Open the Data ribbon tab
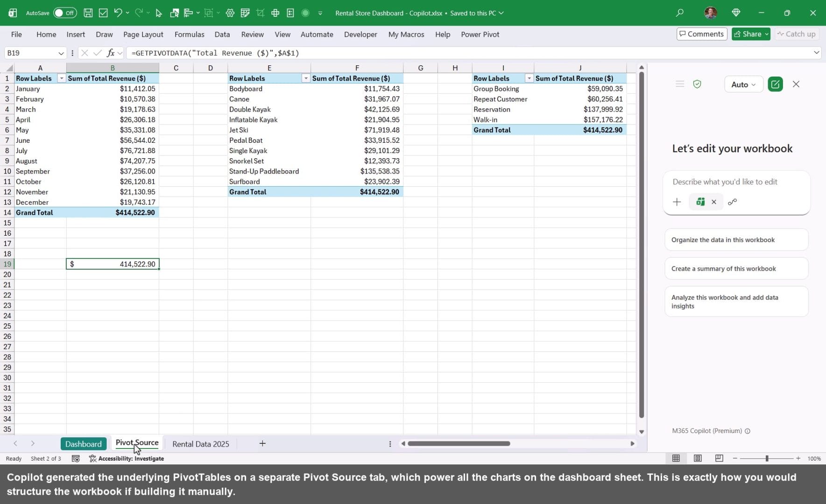The width and height of the screenshot is (826, 504). click(x=222, y=35)
